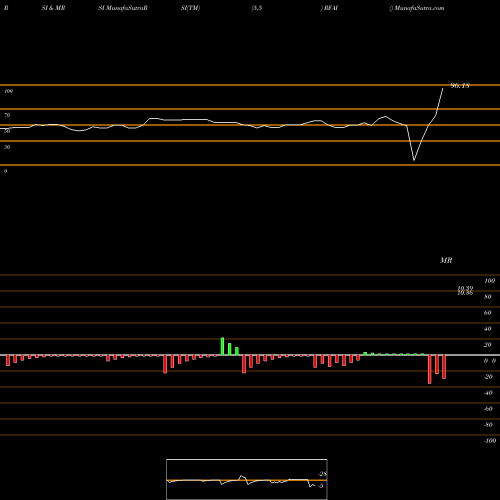Select the RSI line's sharp dip low point
Image resolution: width=500 pixels, height=500 pixels.
click(414, 160)
